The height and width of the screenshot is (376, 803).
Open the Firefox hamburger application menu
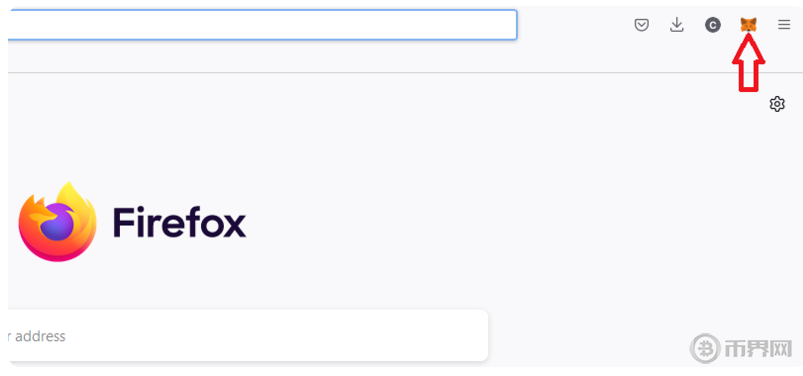(784, 25)
